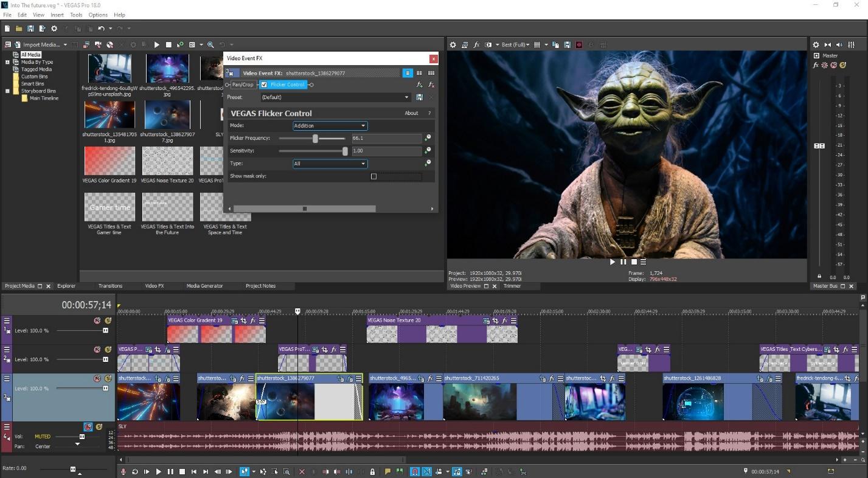Image resolution: width=868 pixels, height=478 pixels.
Task: Select the VEGAS Color Gradient 19 media thumbnail
Action: pos(109,161)
